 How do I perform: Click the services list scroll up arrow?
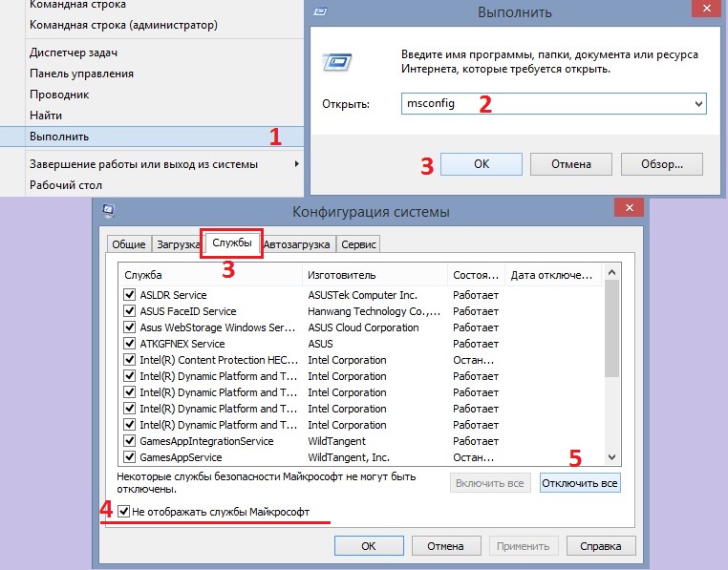point(612,272)
